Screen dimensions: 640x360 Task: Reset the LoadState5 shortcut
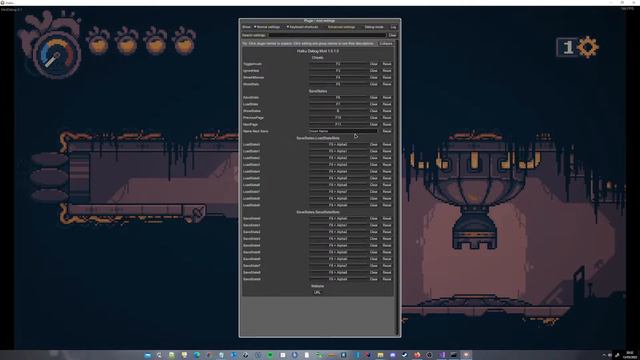point(387,178)
